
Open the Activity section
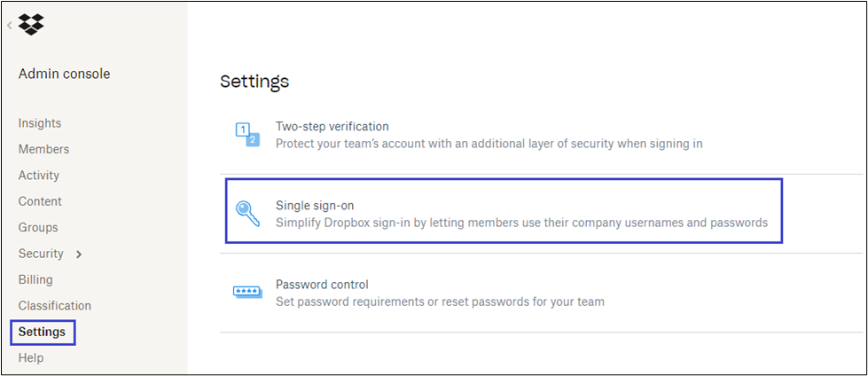(x=39, y=176)
